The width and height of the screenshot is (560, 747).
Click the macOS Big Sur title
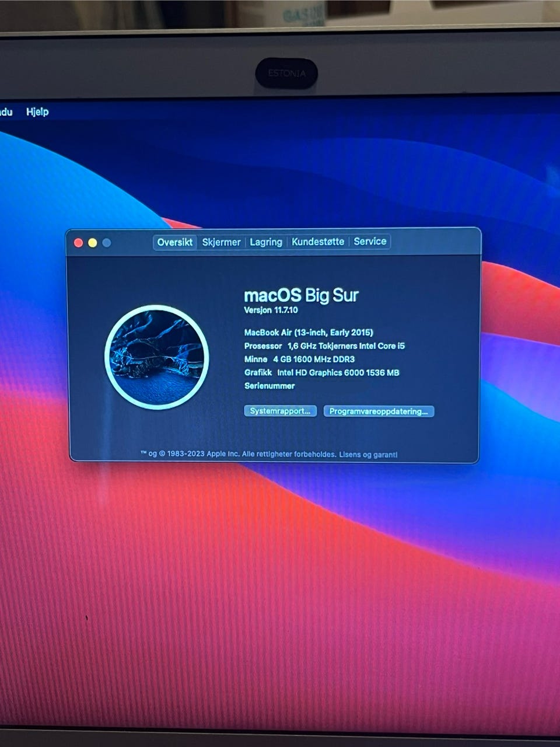301,295
